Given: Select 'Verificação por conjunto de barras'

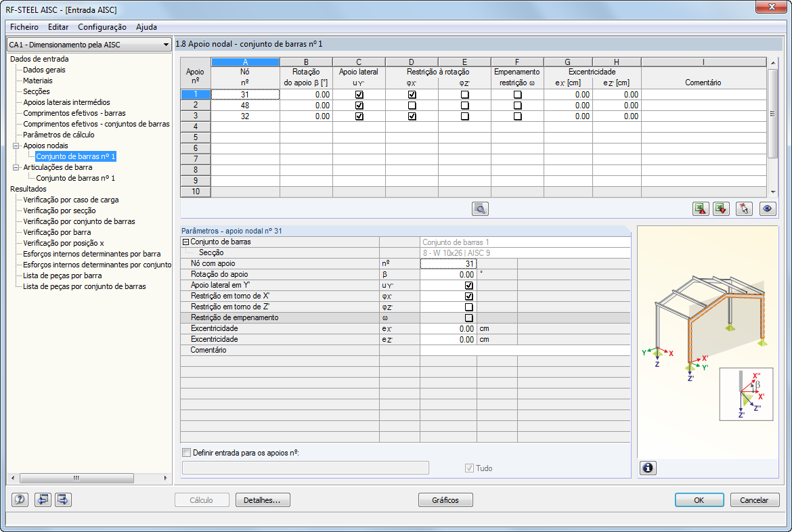Looking at the screenshot, I should point(79,221).
